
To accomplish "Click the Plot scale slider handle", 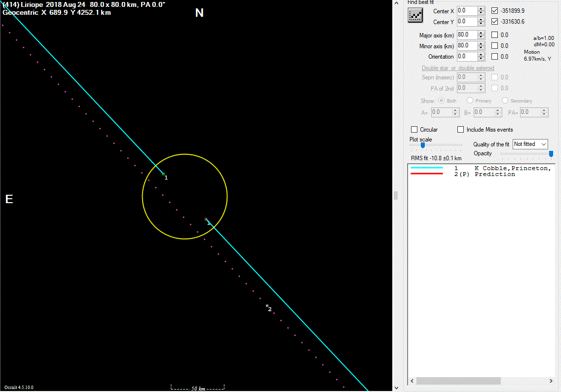I will pyautogui.click(x=423, y=145).
